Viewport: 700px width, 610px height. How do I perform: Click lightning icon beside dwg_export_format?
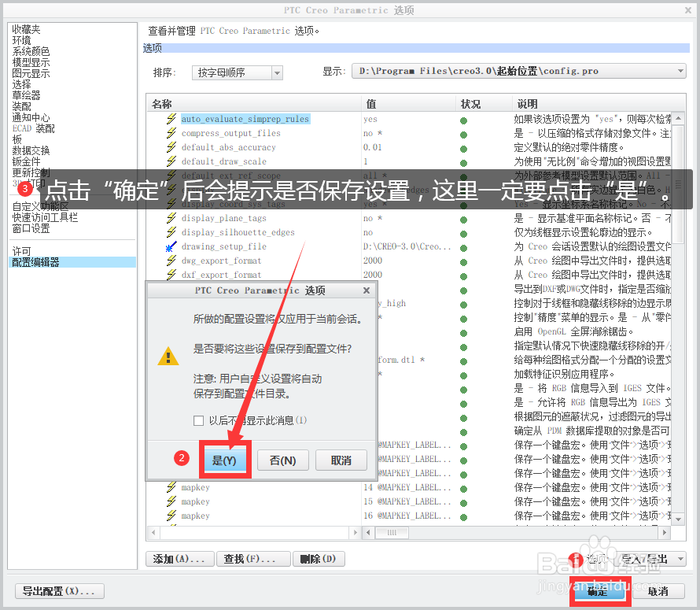(x=171, y=261)
